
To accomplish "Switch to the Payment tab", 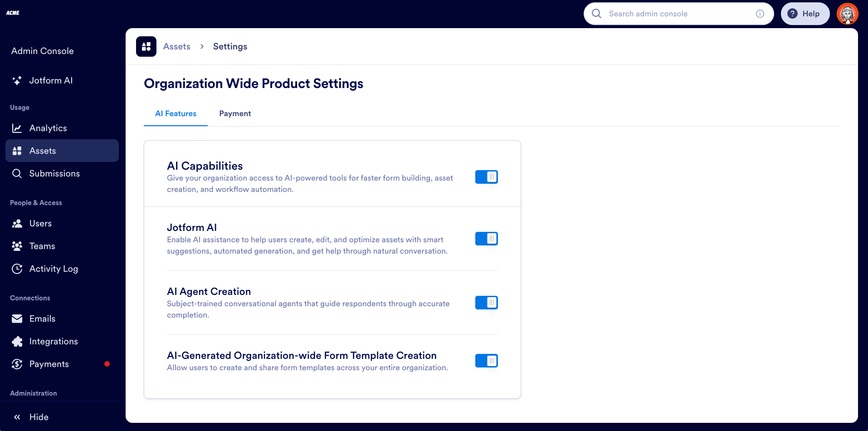I will tap(235, 113).
